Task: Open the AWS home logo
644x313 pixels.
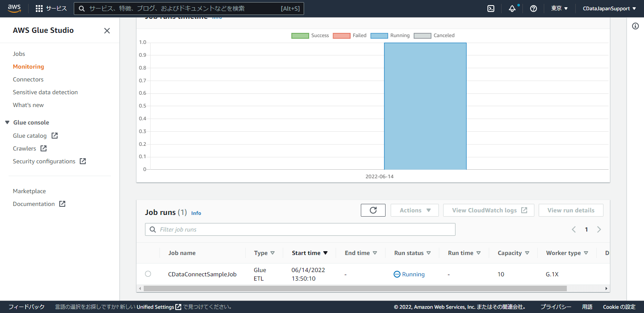Action: 14,9
